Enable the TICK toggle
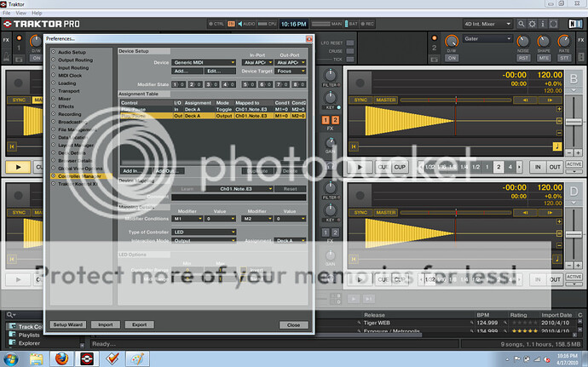Screen dimensions: 588x367 [x=350, y=60]
